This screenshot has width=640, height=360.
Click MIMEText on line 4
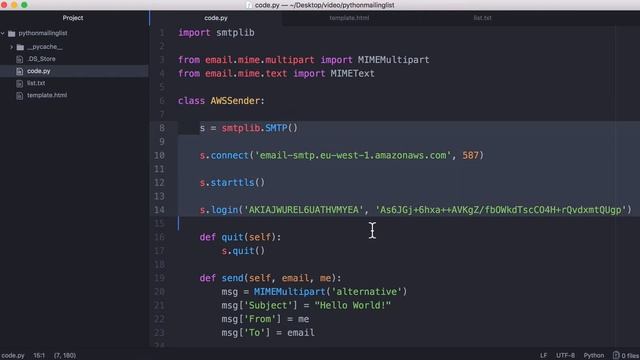click(x=352, y=73)
